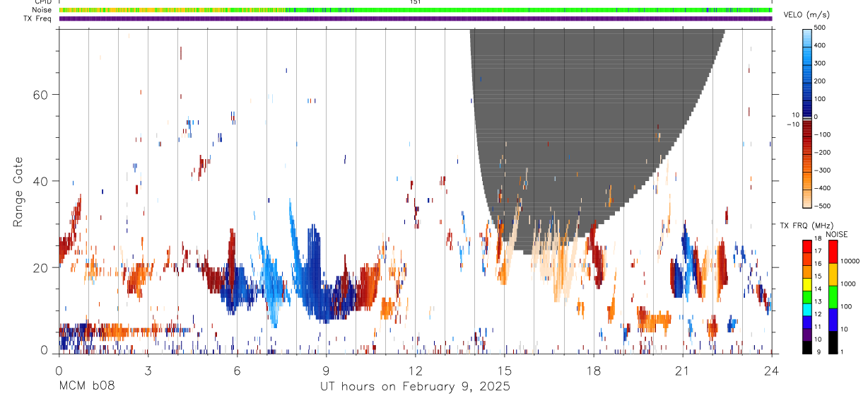Click the NOISE legend title above color bar

pyautogui.click(x=836, y=234)
